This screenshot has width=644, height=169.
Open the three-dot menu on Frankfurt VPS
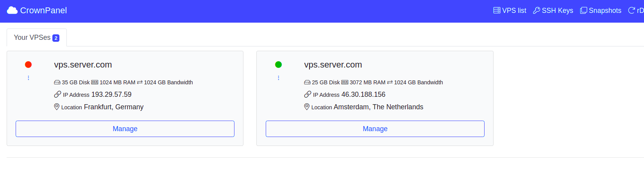(x=28, y=78)
